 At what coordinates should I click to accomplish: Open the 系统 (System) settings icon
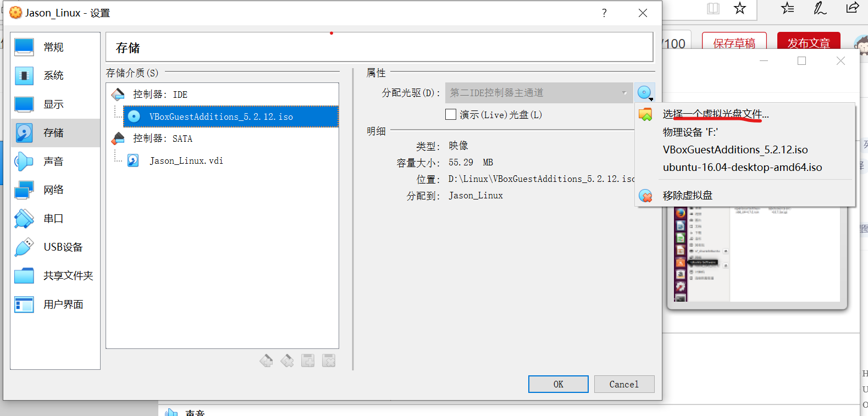(24, 76)
